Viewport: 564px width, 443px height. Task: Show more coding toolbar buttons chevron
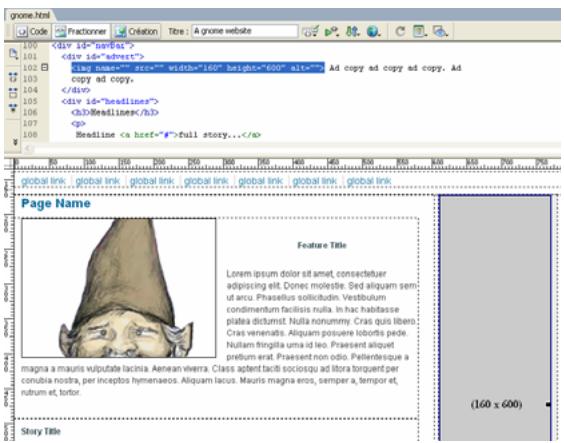click(x=15, y=142)
